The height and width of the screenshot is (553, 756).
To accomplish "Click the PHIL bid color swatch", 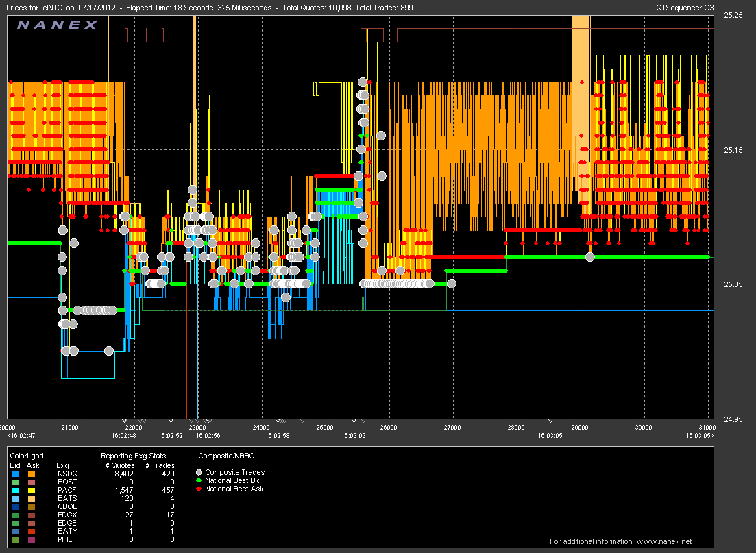I will [x=15, y=539].
